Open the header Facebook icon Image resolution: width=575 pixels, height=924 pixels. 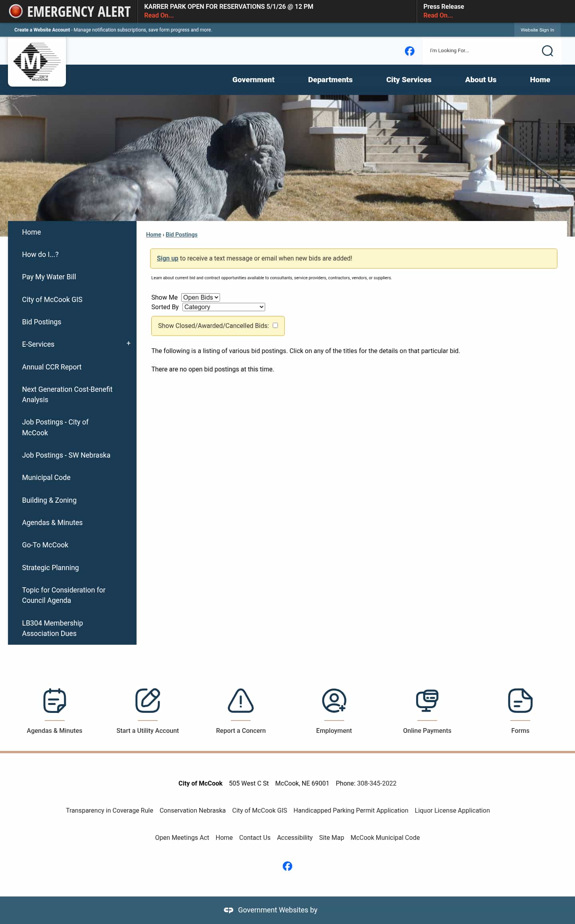pyautogui.click(x=409, y=51)
